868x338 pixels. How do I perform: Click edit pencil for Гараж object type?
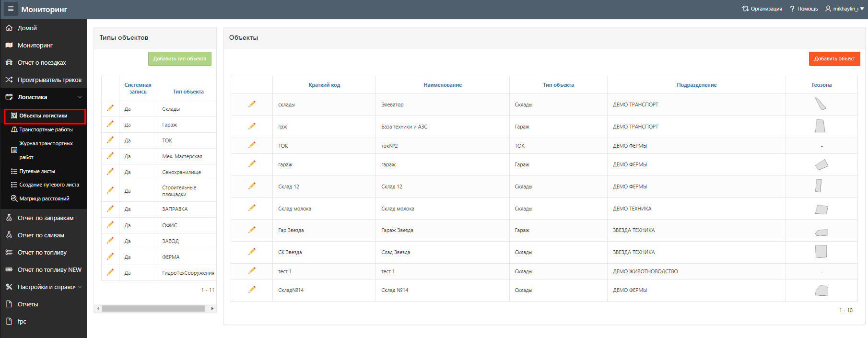coord(110,124)
